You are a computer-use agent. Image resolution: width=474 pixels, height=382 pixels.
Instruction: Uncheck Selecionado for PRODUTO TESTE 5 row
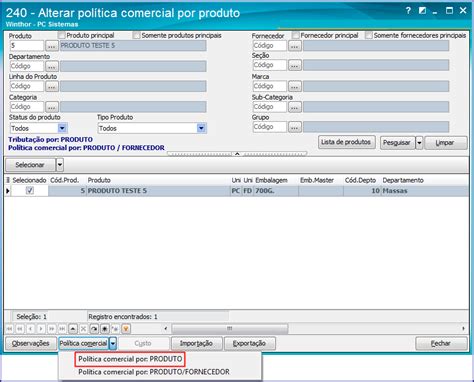30,191
